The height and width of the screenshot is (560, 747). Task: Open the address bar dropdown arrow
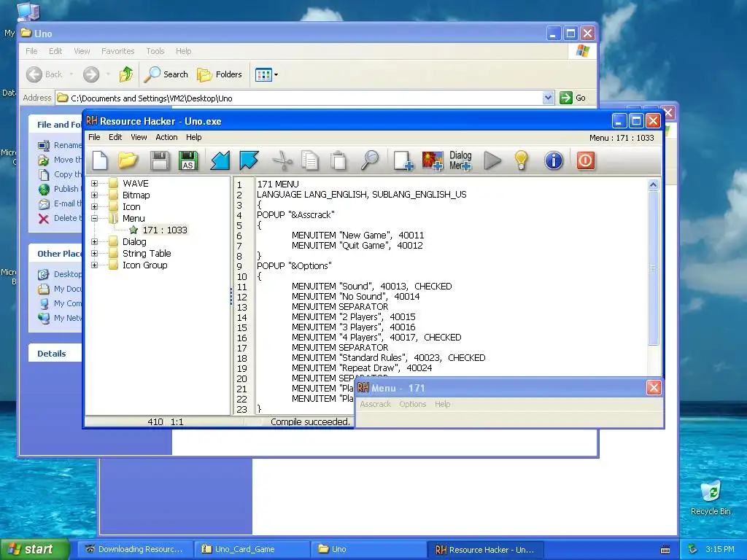(548, 98)
